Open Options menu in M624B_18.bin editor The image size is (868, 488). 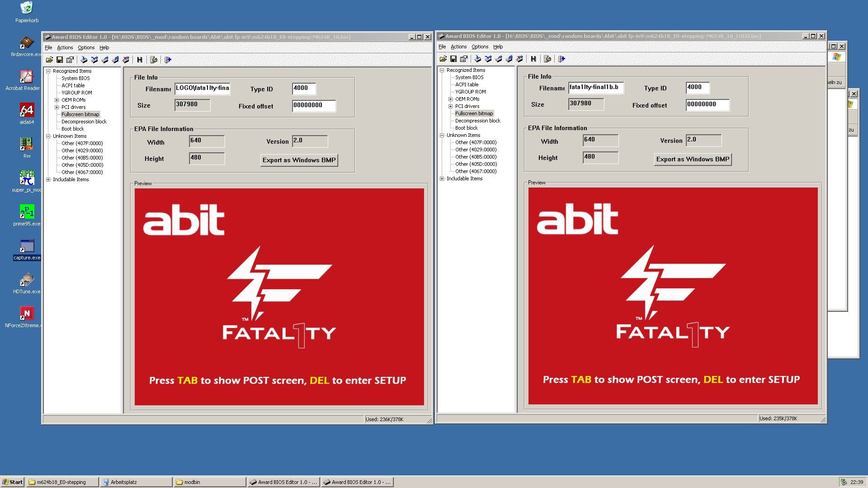point(86,47)
